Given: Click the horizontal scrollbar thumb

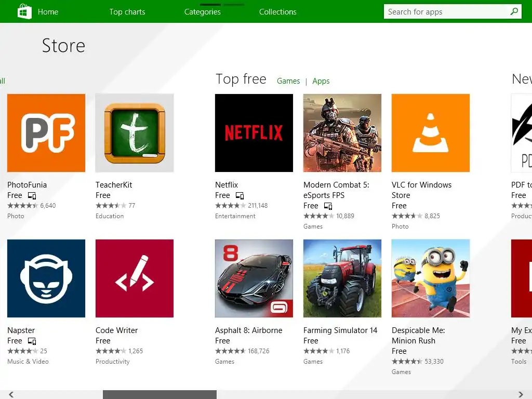Looking at the screenshot, I should (x=159, y=395).
